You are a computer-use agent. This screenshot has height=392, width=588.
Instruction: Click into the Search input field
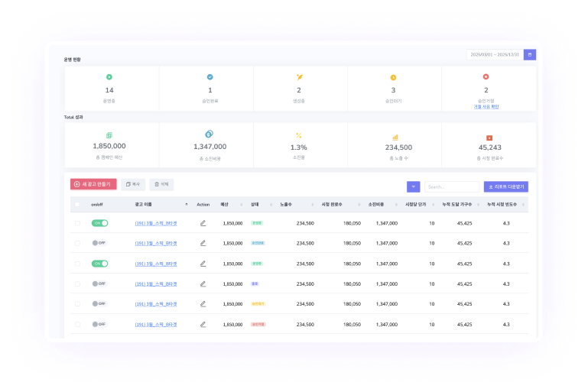pos(451,186)
